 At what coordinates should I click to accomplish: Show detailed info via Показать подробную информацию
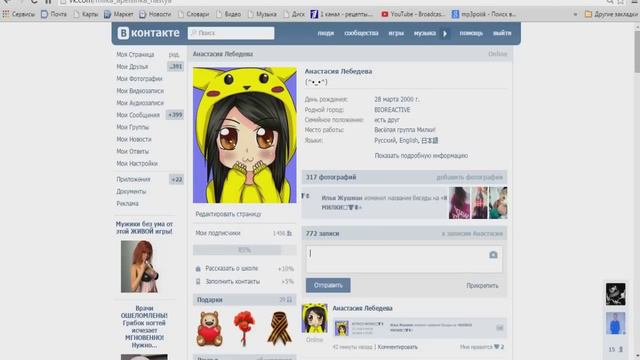(x=421, y=156)
